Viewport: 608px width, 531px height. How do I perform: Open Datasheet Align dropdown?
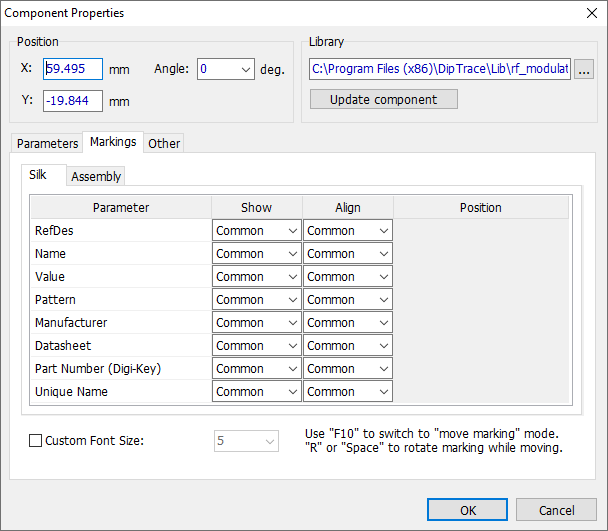point(348,346)
